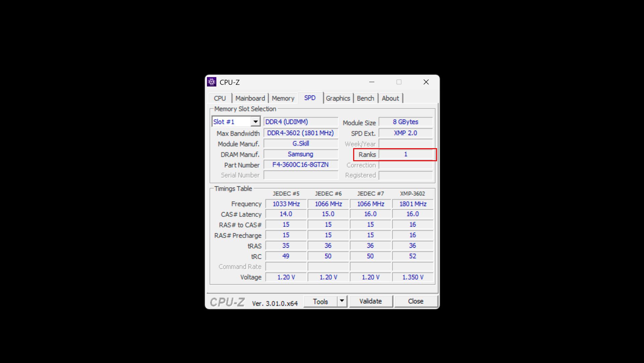Click the 14.0 CAS# Latency cell
This screenshot has width=644, height=363.
286,214
